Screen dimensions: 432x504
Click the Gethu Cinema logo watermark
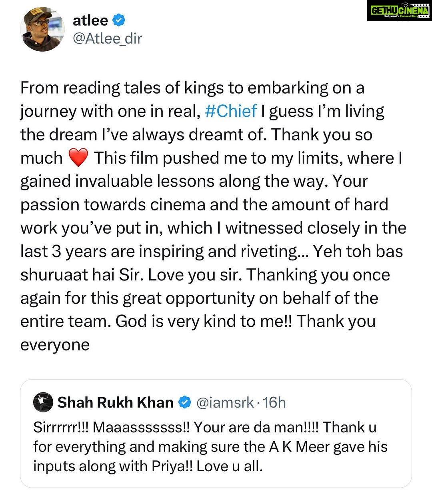pos(399,11)
